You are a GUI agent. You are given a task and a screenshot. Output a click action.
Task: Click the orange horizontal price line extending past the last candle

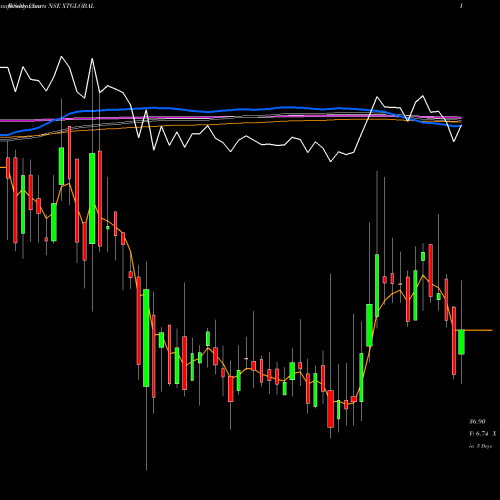[478, 330]
